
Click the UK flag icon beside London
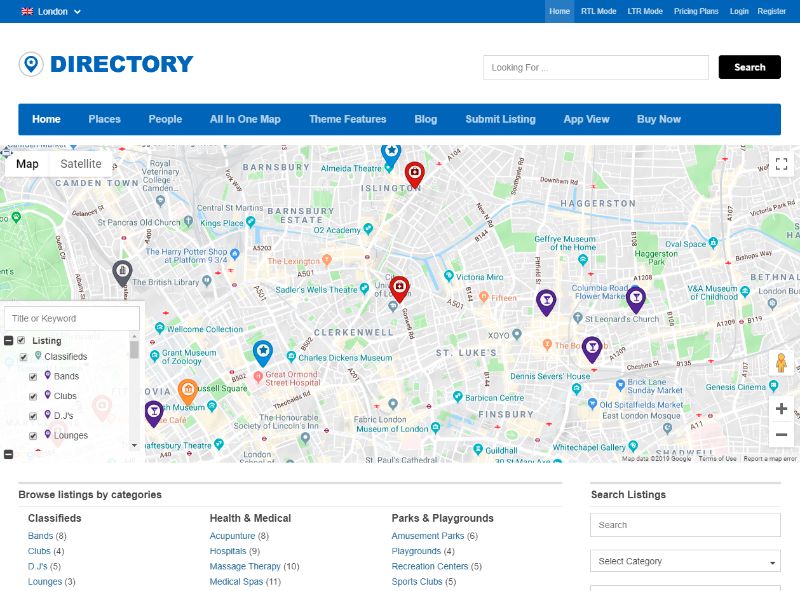pyautogui.click(x=27, y=11)
